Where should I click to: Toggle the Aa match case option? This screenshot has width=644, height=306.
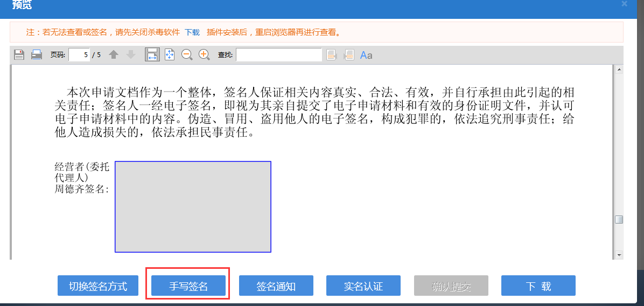coord(366,55)
